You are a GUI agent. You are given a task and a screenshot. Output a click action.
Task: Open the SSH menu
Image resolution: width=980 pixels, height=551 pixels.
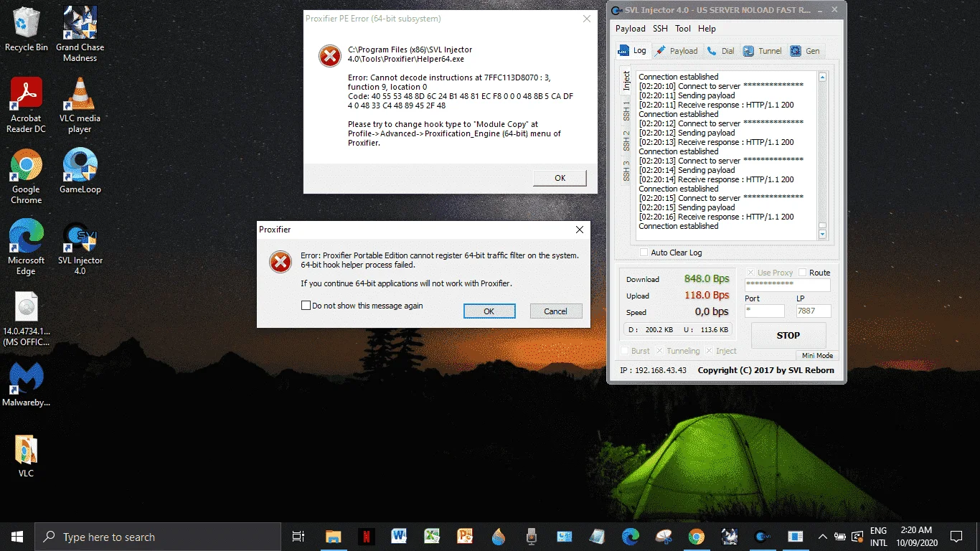tap(660, 29)
